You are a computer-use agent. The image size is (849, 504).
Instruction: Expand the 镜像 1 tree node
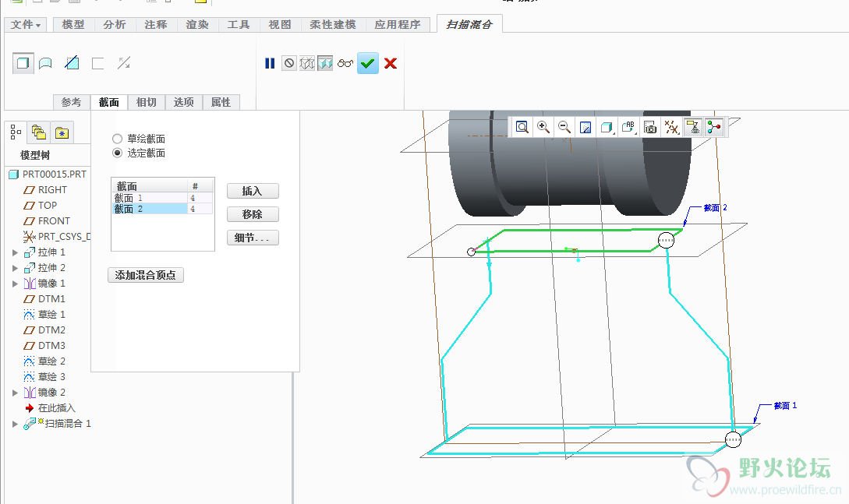coord(15,284)
